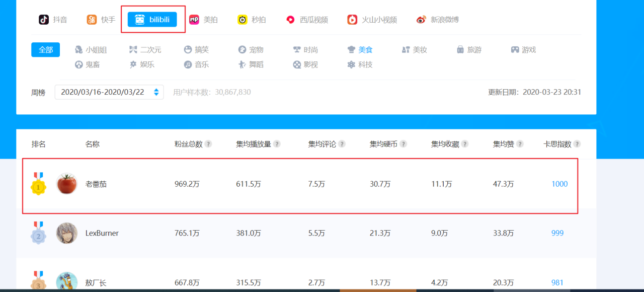This screenshot has height=292, width=644.
Task: Select the 秒拍 platform icon
Action: [243, 20]
